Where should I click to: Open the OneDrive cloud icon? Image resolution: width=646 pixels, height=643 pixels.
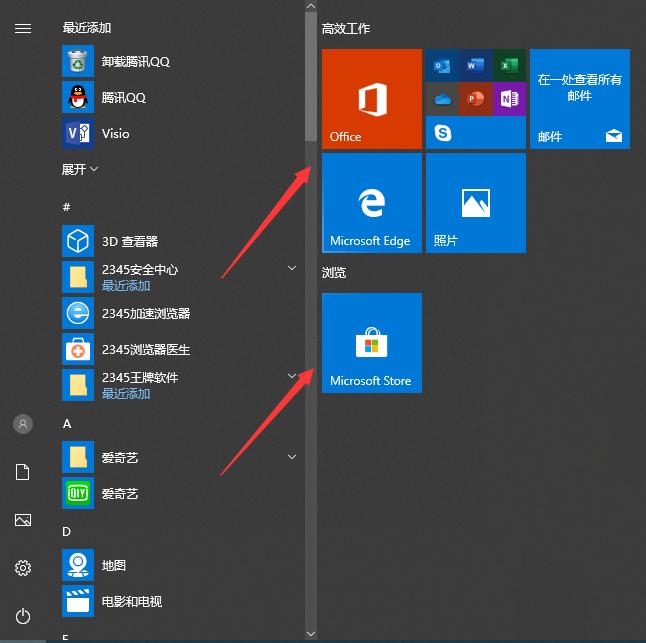click(x=442, y=99)
